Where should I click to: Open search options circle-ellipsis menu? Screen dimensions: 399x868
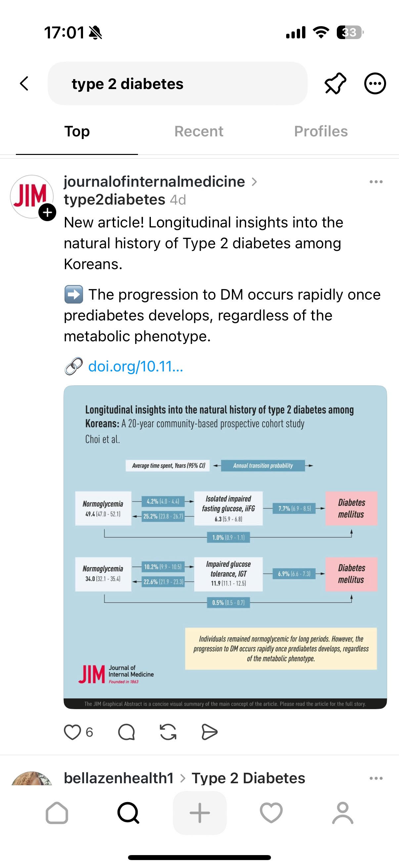375,83
